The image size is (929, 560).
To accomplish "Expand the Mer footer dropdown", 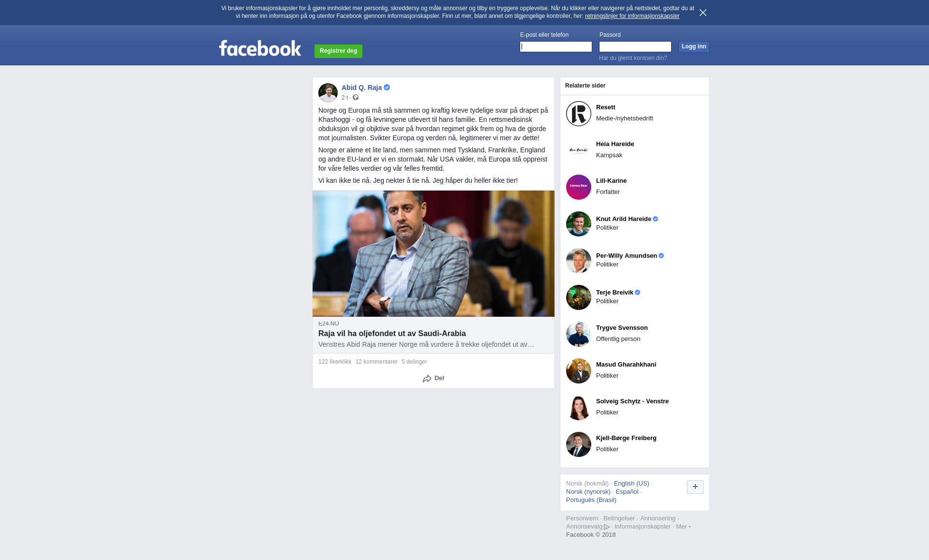I will click(x=683, y=527).
